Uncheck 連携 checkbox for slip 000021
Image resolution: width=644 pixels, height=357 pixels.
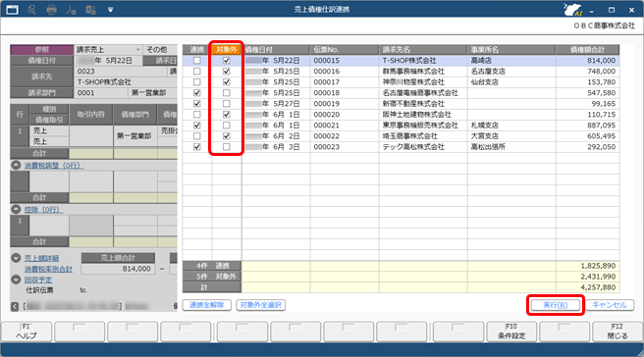197,126
